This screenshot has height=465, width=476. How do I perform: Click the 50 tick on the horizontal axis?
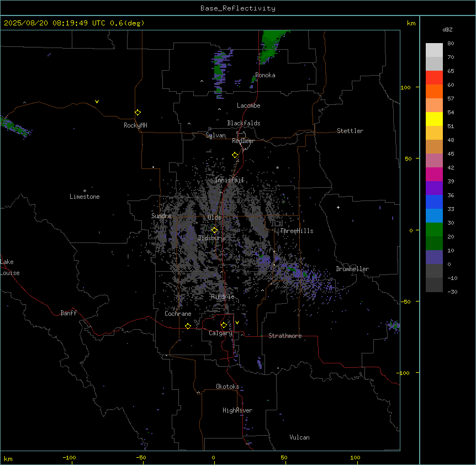284,457
